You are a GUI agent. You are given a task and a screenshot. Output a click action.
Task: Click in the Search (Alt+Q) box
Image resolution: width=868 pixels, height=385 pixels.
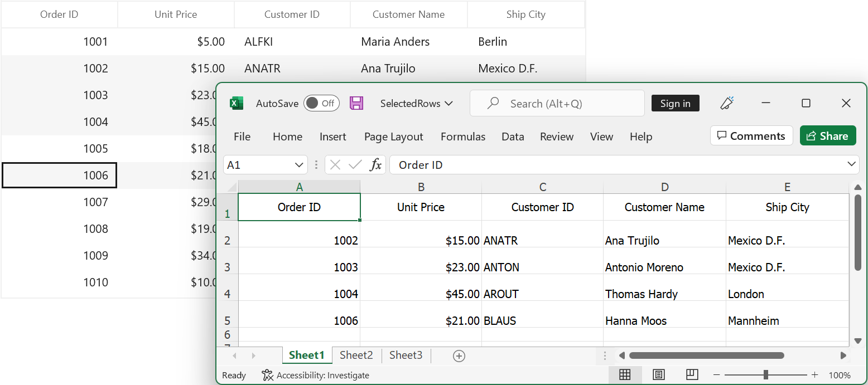[x=557, y=103]
